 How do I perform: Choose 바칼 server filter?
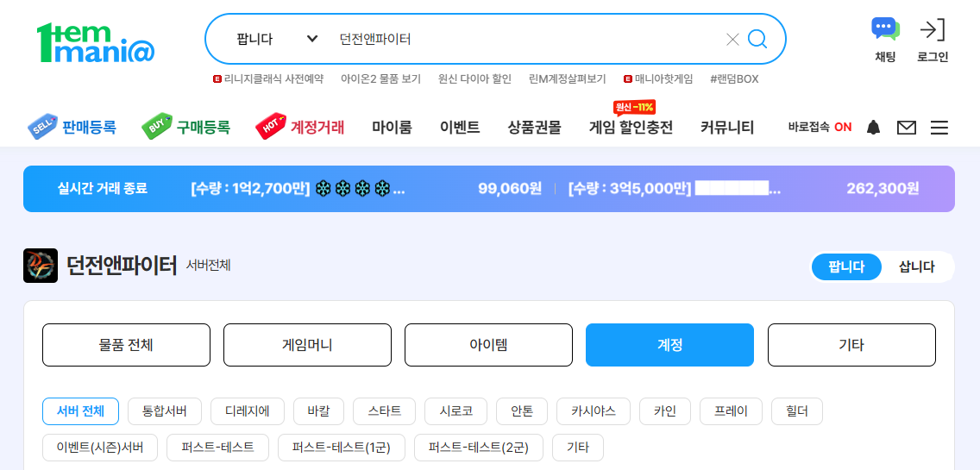318,411
